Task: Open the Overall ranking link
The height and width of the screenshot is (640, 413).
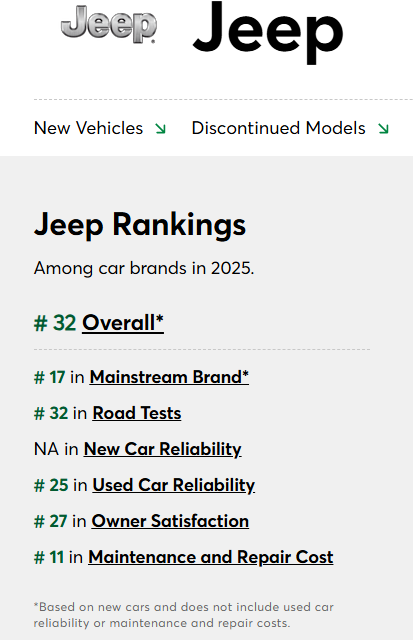Action: (123, 323)
